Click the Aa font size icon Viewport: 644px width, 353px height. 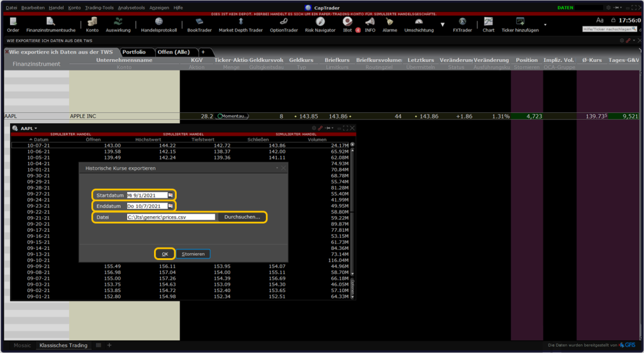pos(600,20)
